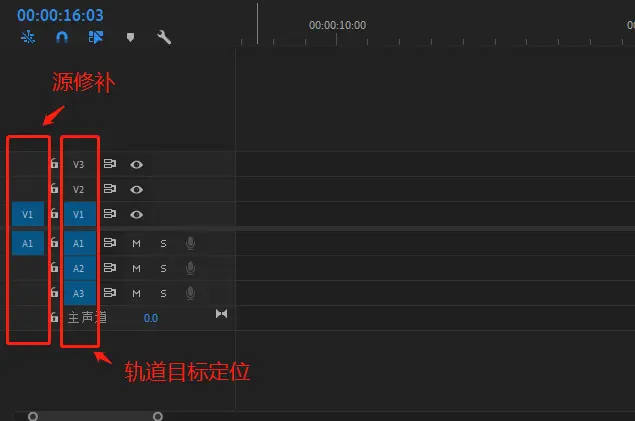Image resolution: width=635 pixels, height=421 pixels.
Task: Enable voice-over record on A2
Action: [x=190, y=268]
